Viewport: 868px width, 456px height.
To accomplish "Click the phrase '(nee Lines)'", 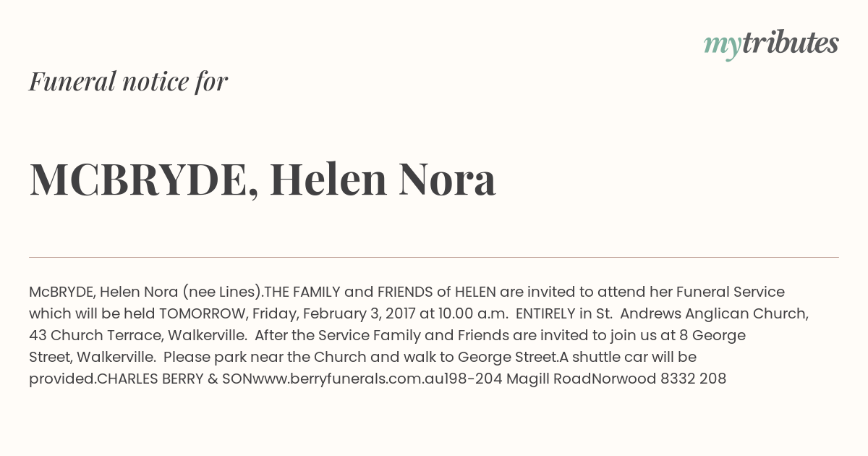I will (x=221, y=292).
